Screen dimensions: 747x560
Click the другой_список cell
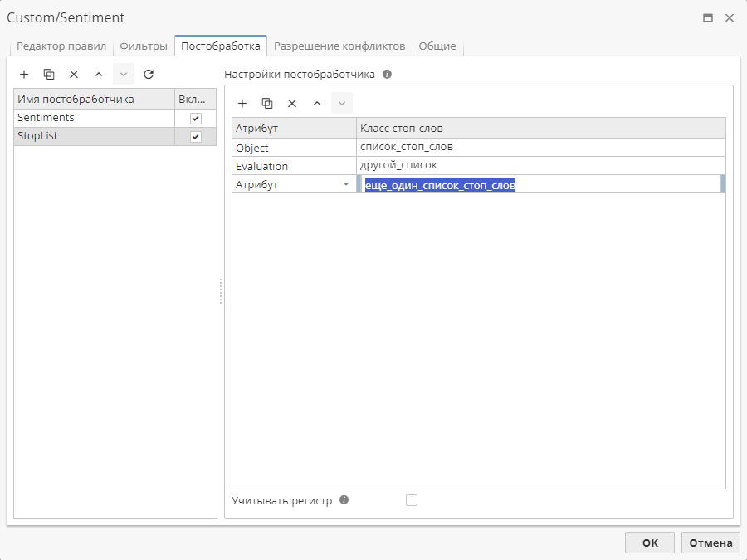[x=540, y=166]
